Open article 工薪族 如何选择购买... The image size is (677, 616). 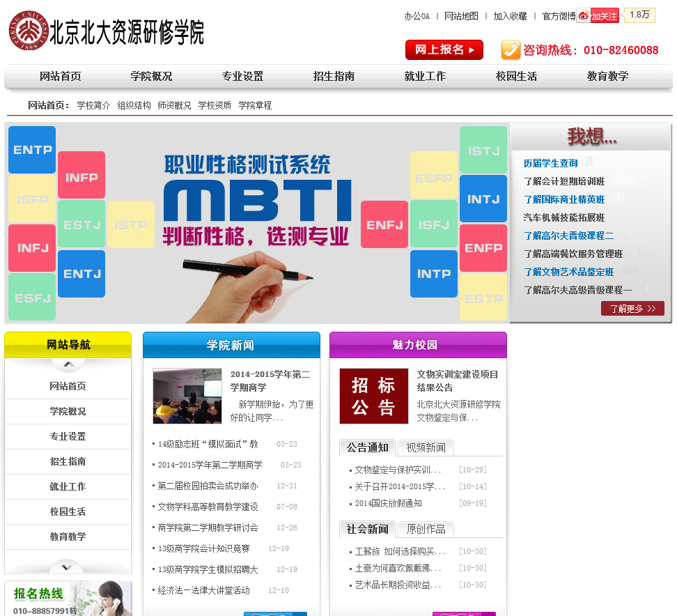click(400, 551)
